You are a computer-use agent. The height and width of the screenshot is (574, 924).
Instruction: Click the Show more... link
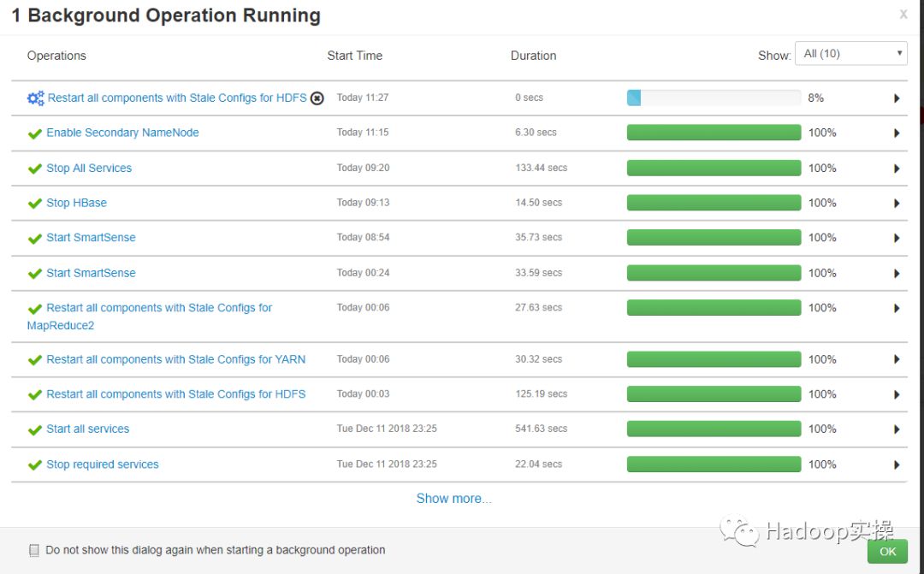point(453,499)
